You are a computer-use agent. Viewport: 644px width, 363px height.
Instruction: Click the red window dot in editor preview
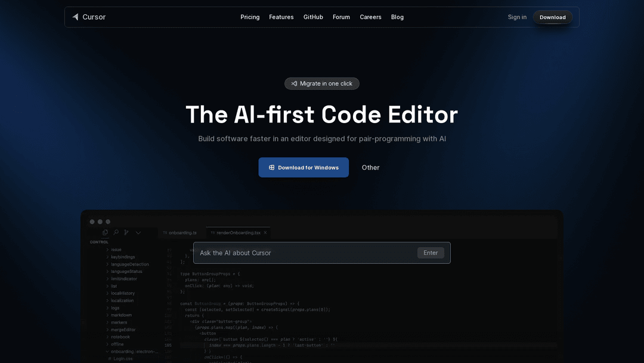[92, 222]
